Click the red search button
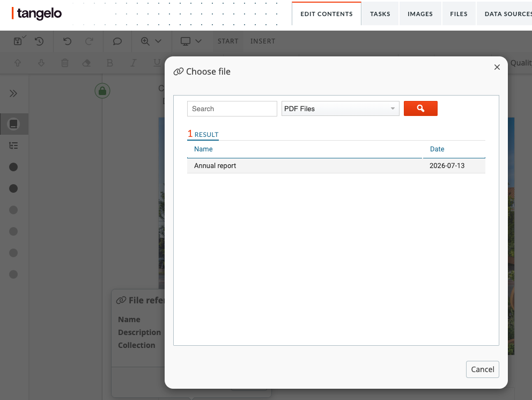This screenshot has height=400, width=532. point(420,108)
